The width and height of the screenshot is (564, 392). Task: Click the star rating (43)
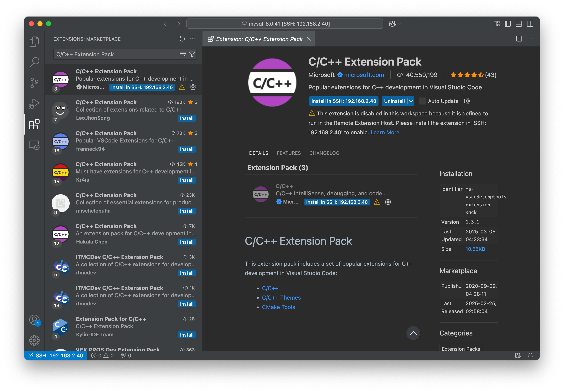[473, 75]
